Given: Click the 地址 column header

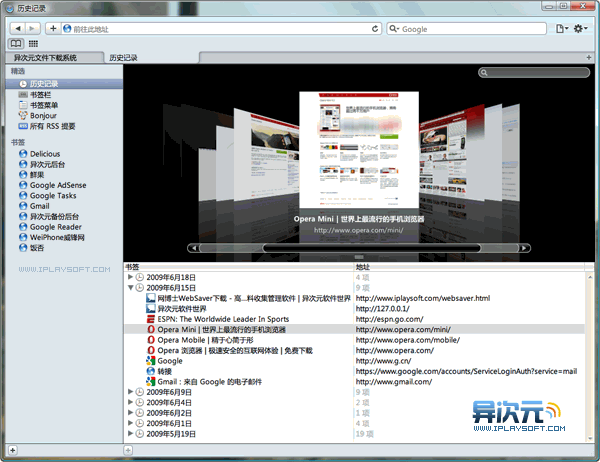Looking at the screenshot, I should point(469,267).
